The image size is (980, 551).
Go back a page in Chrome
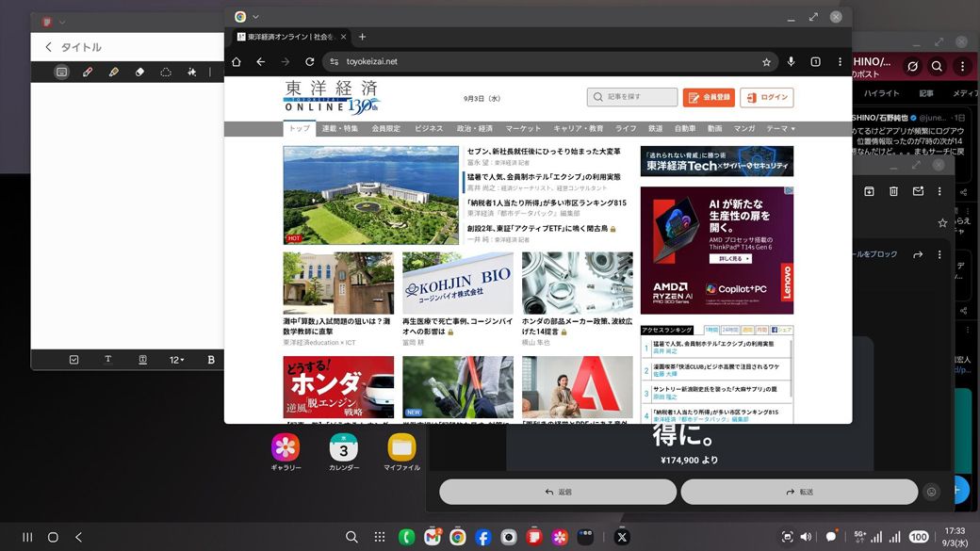261,62
